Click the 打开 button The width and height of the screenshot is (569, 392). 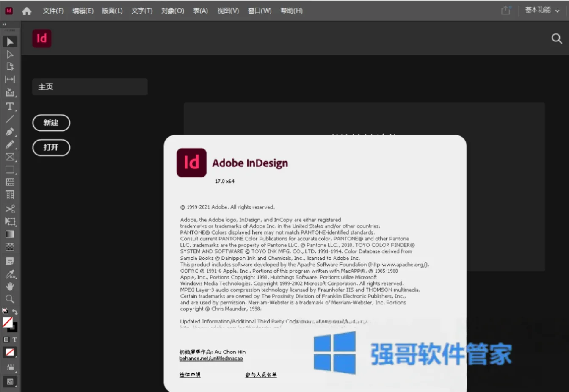(51, 147)
